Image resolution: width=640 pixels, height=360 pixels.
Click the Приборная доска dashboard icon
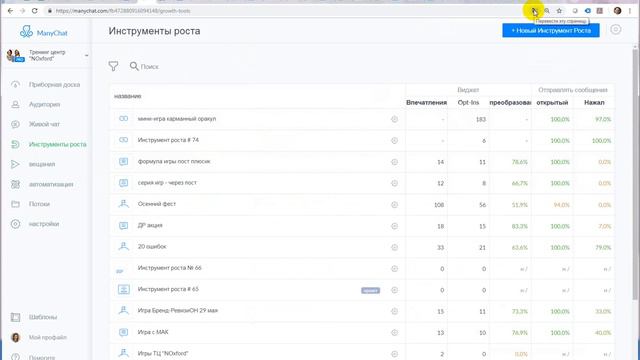[15, 84]
